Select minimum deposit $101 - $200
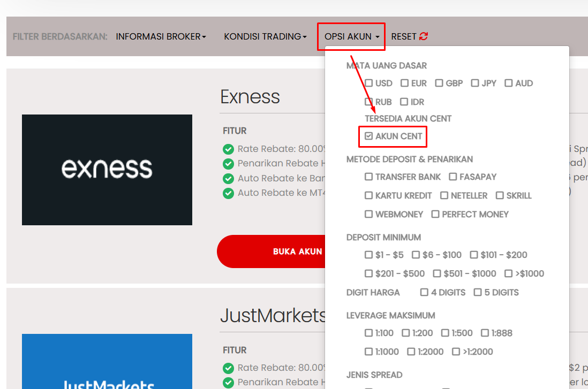This screenshot has width=588, height=389. (x=474, y=255)
